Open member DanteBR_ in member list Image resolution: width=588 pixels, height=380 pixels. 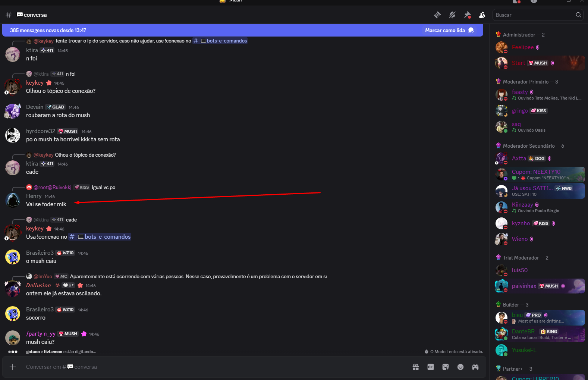pyautogui.click(x=540, y=334)
